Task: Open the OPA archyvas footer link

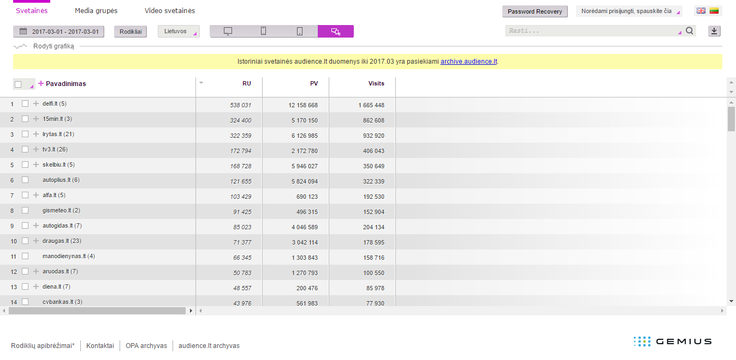Action: pos(146,345)
